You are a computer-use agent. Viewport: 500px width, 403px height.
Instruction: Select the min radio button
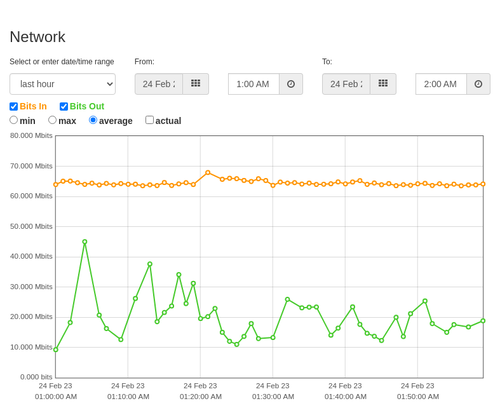coord(13,120)
